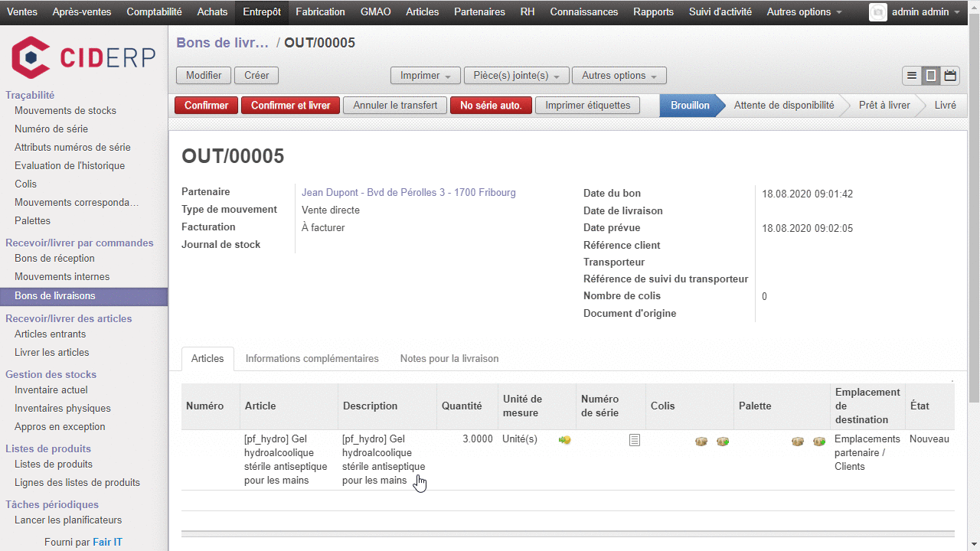Screen dimensions: 980x551
Task: Expand the Pièce(s) jointe(s) dropdown
Action: pos(517,76)
